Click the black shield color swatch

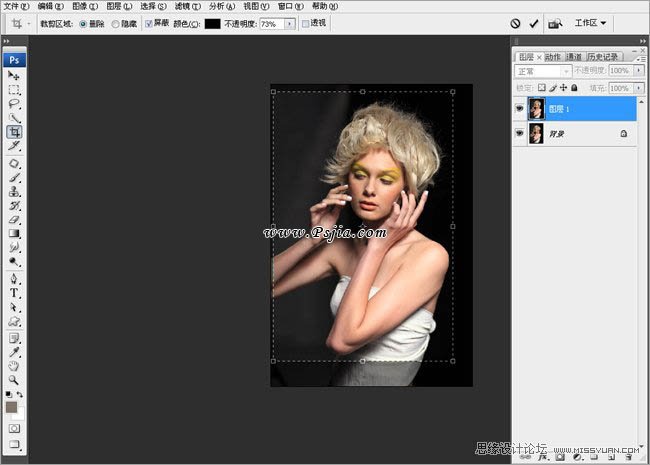[x=212, y=23]
